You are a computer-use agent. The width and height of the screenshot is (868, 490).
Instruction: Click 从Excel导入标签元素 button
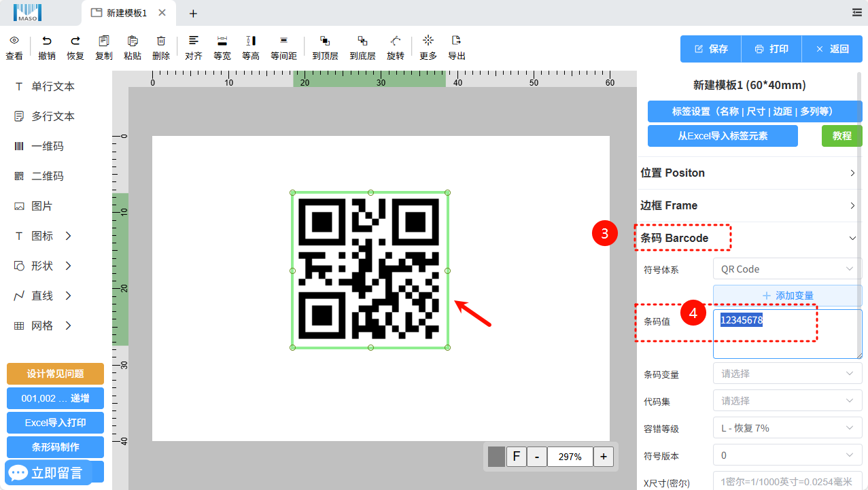click(723, 136)
